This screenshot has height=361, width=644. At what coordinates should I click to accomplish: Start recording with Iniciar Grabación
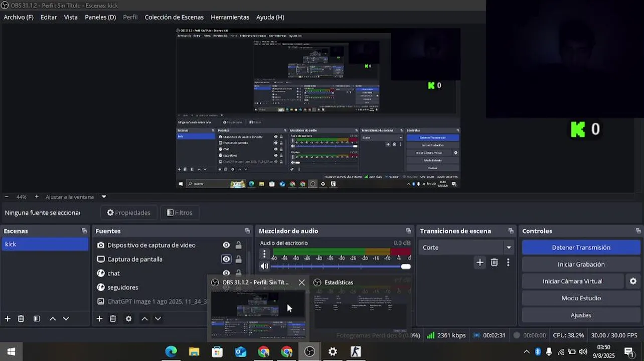tap(581, 264)
